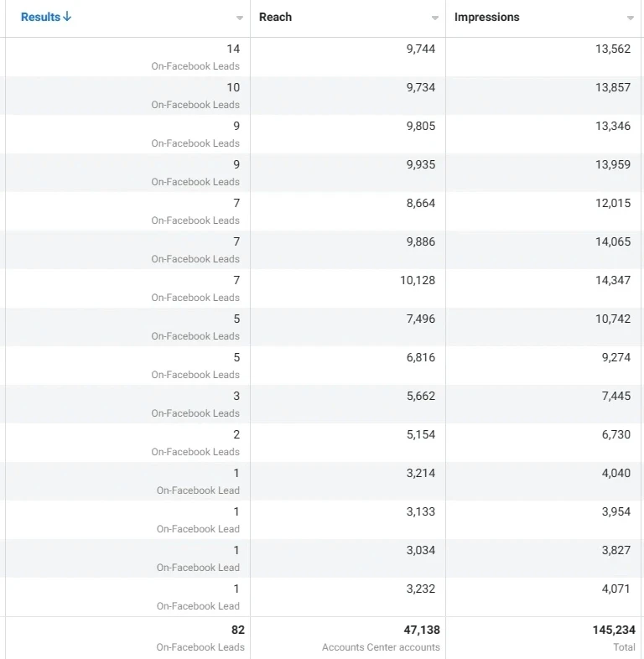This screenshot has width=644, height=659.
Task: Click the Accounts Center accounts label
Action: click(x=381, y=647)
